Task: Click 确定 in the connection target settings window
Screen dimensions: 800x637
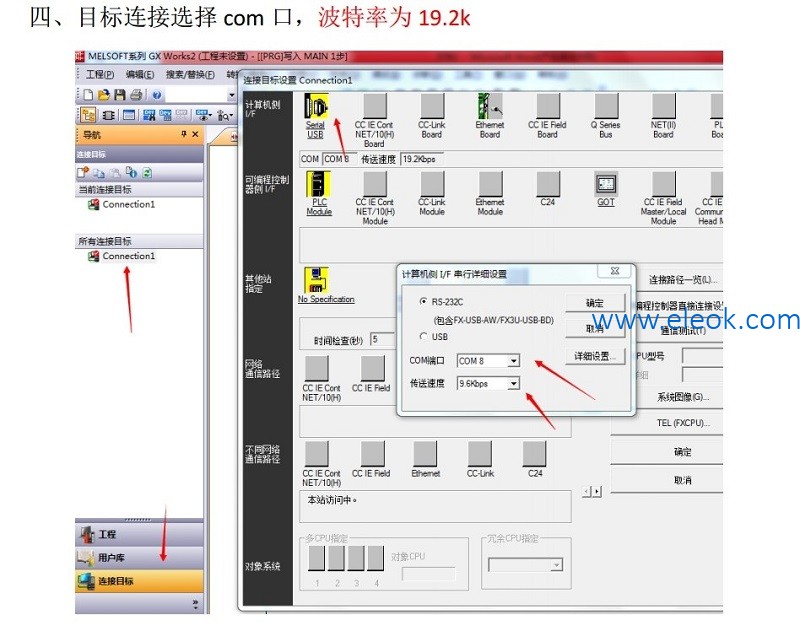Action: click(x=681, y=451)
